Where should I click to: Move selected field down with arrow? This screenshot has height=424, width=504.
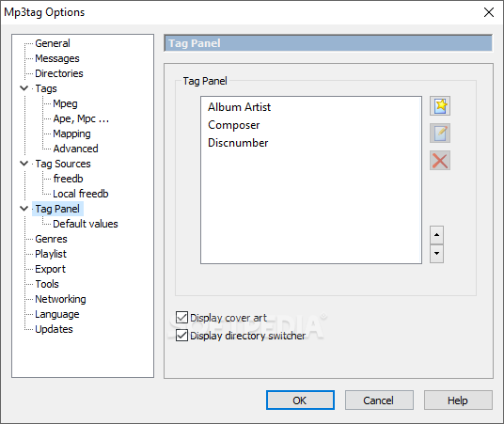(436, 254)
